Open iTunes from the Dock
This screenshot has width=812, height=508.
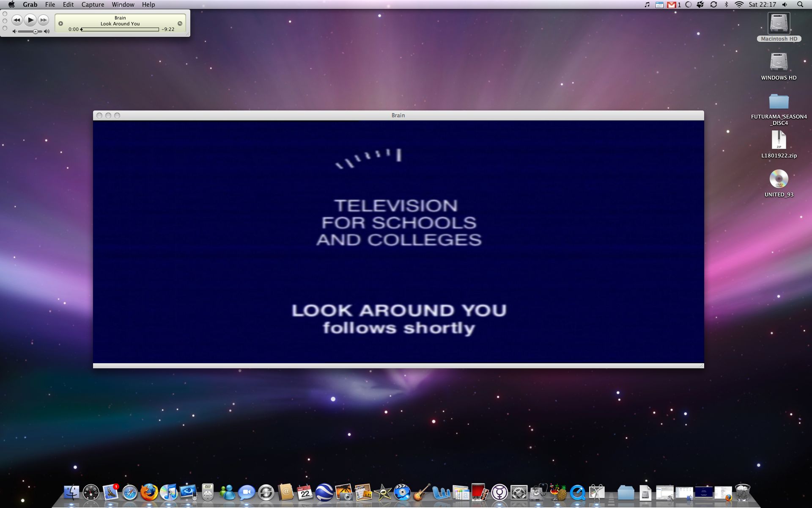pyautogui.click(x=169, y=493)
